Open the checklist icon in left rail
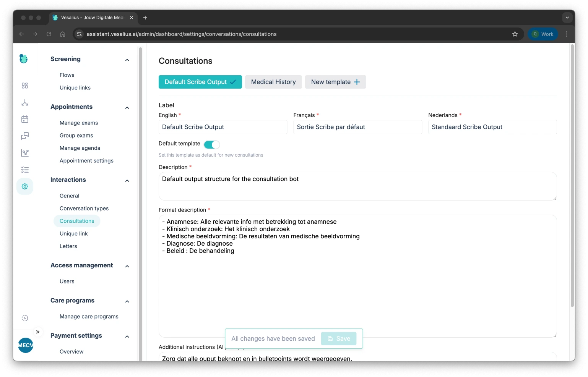The image size is (588, 377). pos(25,170)
